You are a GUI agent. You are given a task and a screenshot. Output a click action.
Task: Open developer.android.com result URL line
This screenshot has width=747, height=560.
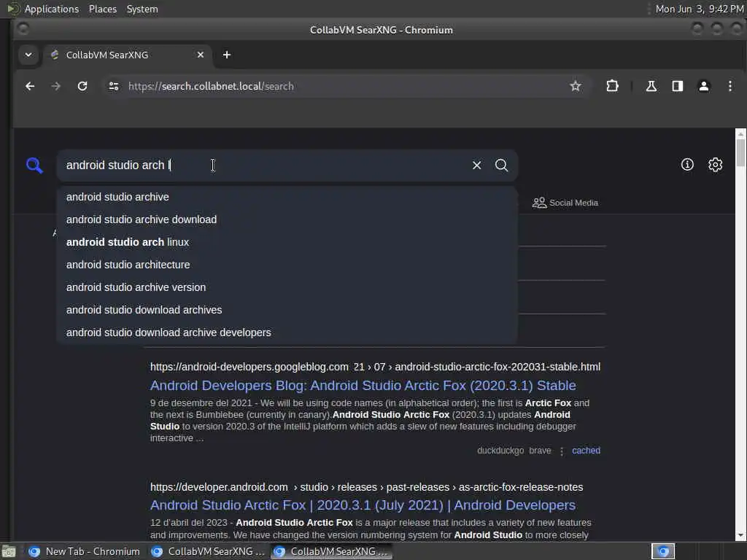point(367,487)
